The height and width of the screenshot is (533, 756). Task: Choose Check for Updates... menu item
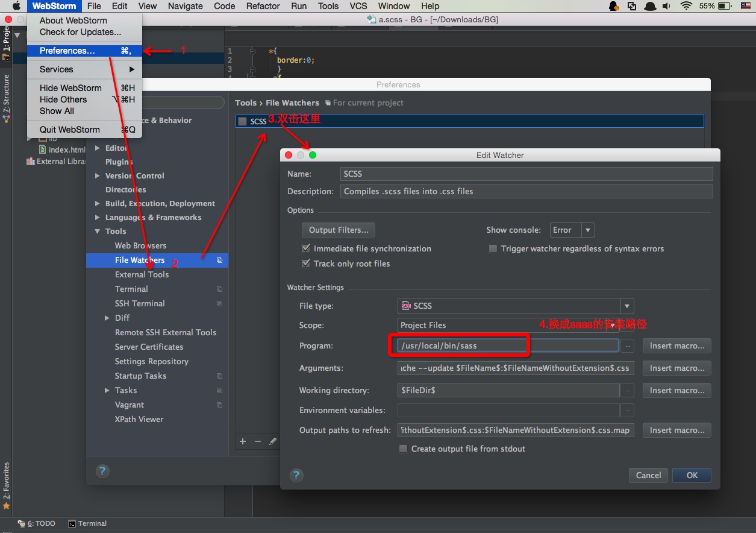pyautogui.click(x=84, y=32)
